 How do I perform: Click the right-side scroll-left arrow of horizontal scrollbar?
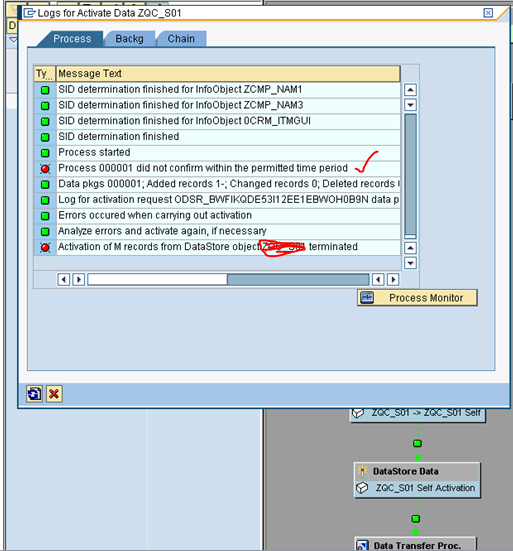[378, 280]
